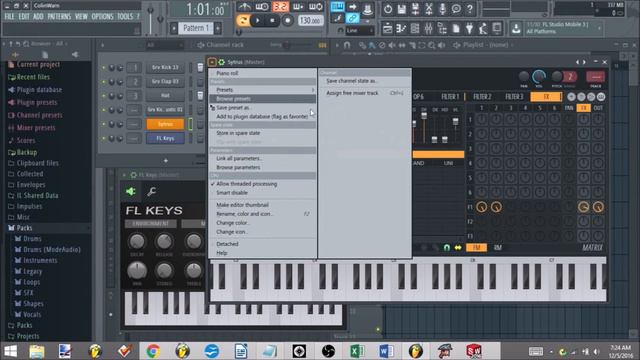Open the OPTIONS menu

(x=102, y=16)
